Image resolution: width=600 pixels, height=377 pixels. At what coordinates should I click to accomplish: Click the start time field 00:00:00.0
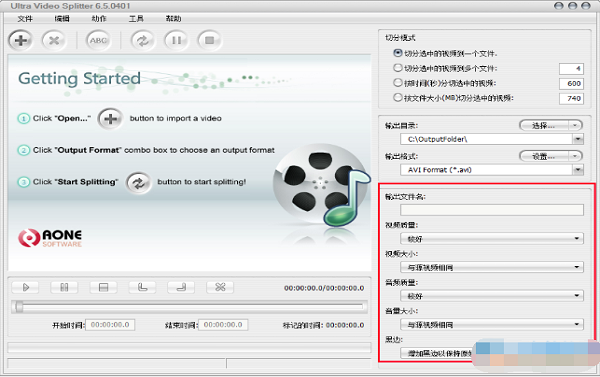pos(110,325)
